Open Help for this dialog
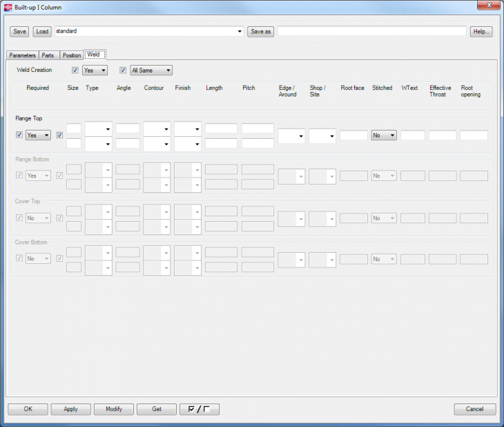Viewport: 504px width, 427px height. coord(481,32)
